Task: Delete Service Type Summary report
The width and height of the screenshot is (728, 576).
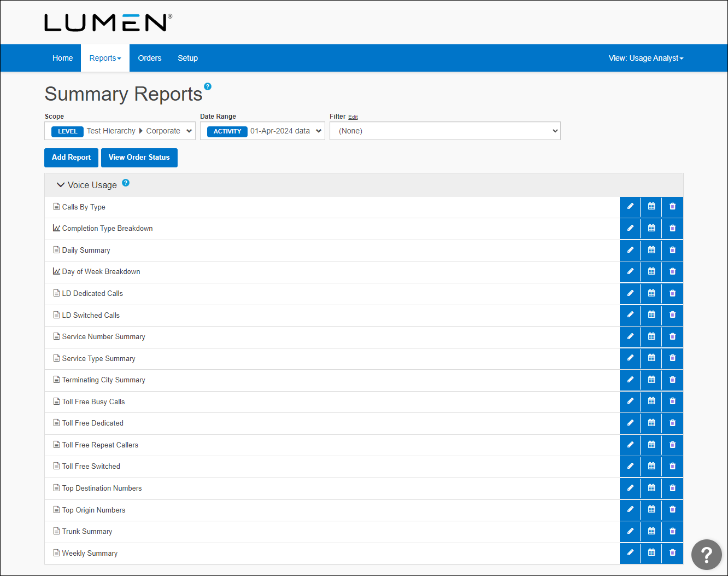Action: 673,358
